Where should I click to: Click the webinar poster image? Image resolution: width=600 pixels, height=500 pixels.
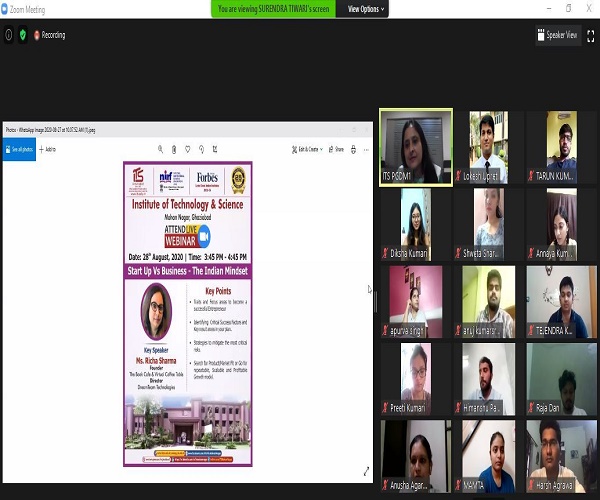[188, 314]
